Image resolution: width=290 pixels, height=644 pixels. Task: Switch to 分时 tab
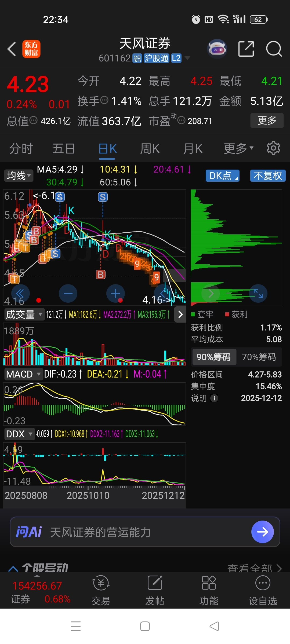coord(21,148)
